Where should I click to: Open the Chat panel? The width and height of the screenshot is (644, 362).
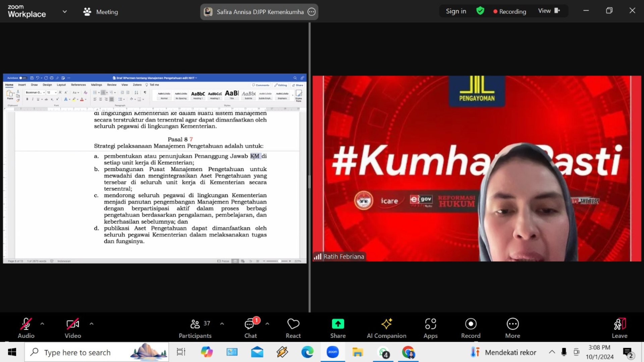[x=251, y=328]
